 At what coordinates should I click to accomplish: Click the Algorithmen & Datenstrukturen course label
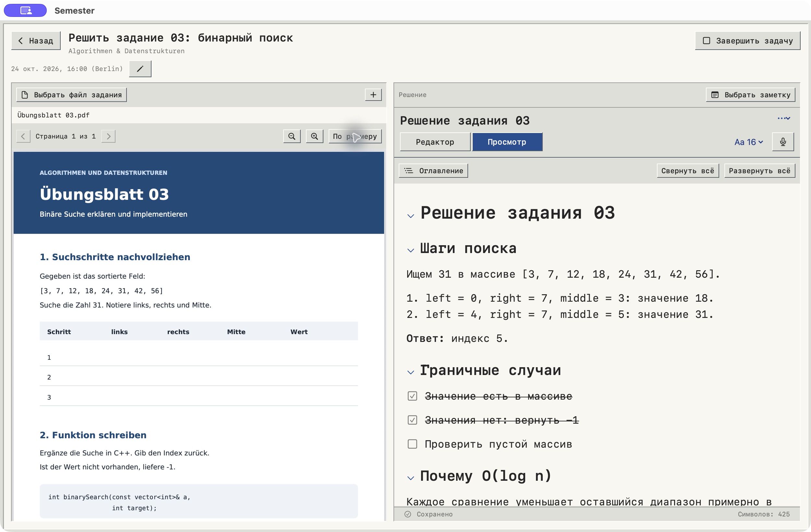tap(127, 51)
